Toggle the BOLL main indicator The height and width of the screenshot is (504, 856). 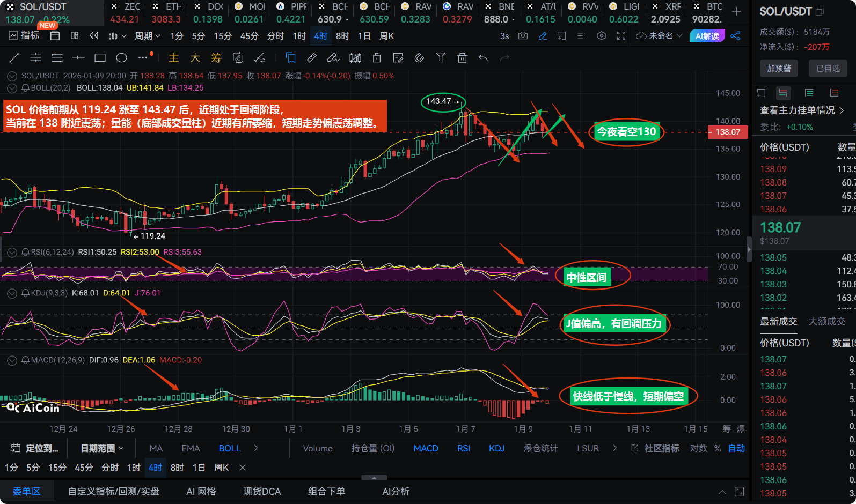pos(229,448)
